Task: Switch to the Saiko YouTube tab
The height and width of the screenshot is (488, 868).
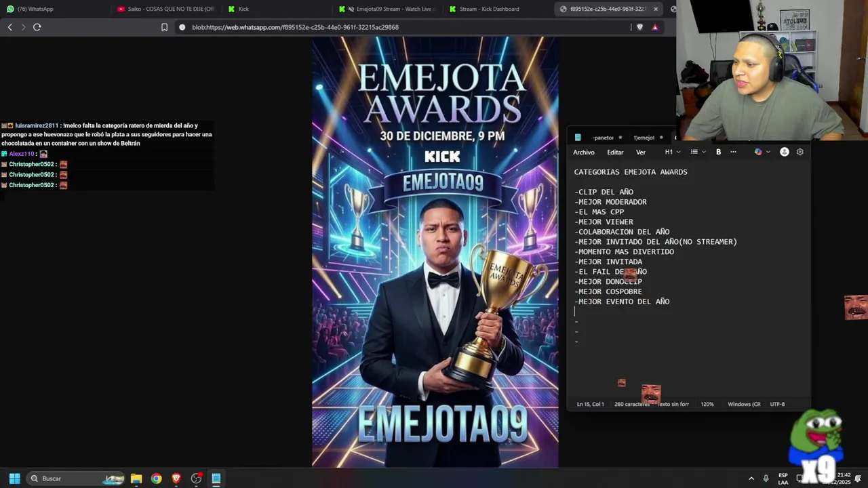Action: [166, 9]
